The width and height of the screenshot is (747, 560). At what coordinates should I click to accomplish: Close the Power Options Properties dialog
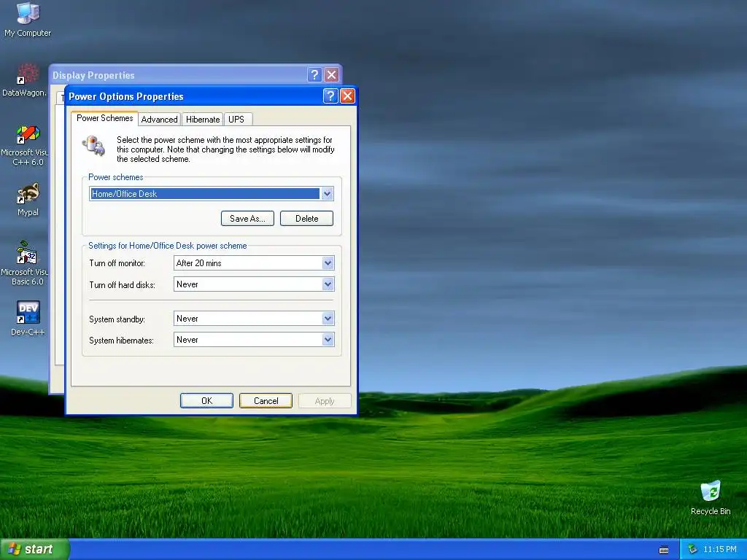point(347,96)
